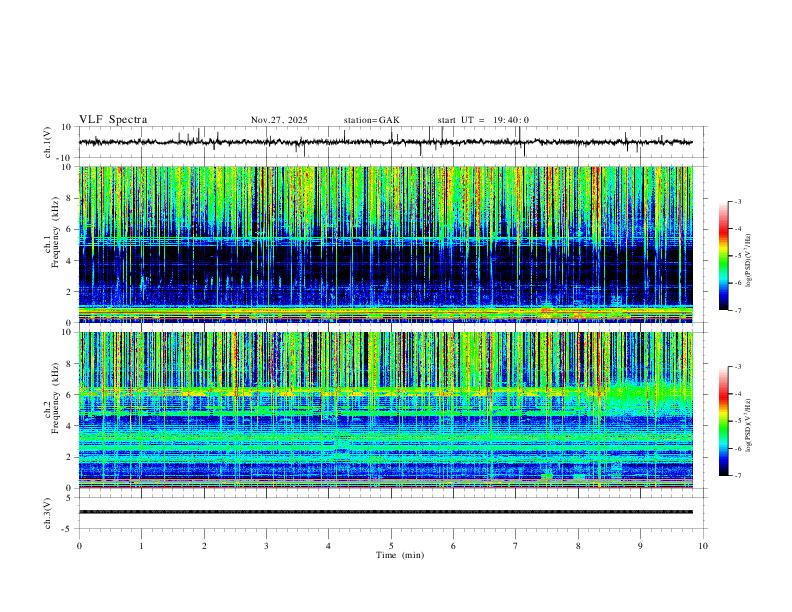Click time axis tick label "8"

pyautogui.click(x=578, y=546)
